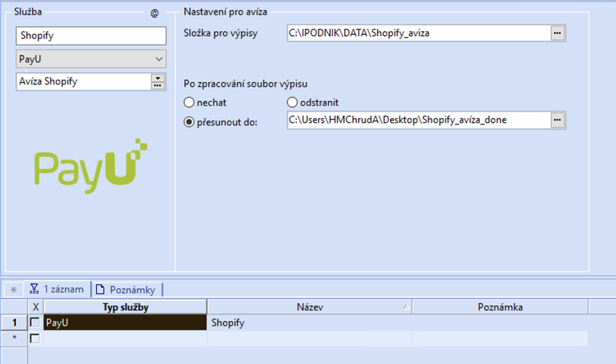
Task: Click the asterisk tab icon
Action: coord(14,290)
